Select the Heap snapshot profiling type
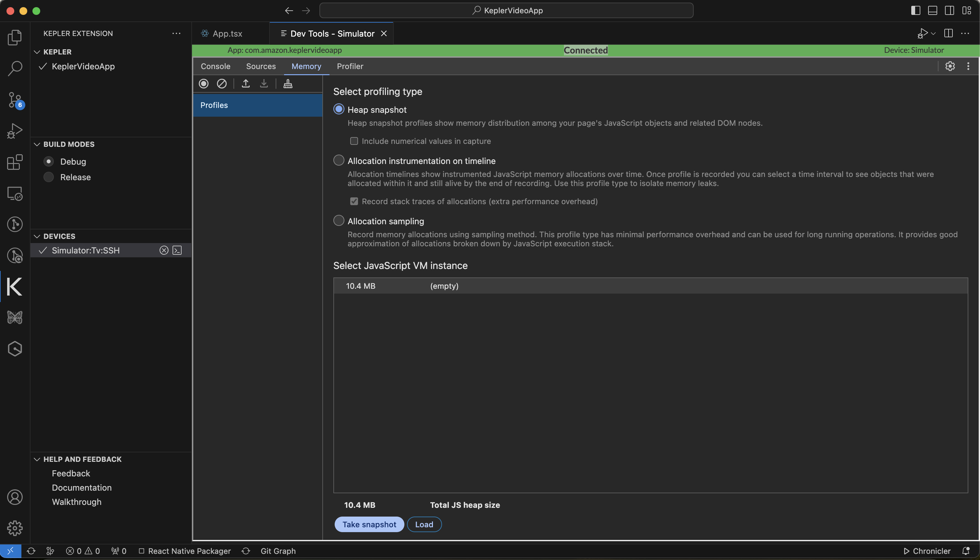The width and height of the screenshot is (980, 560). coord(339,109)
